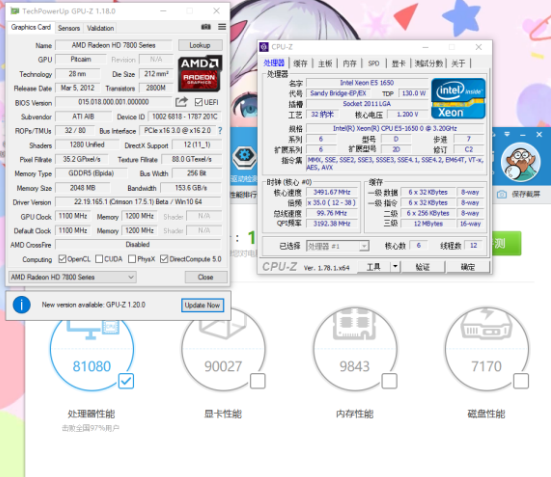Image resolution: width=551 pixels, height=477 pixels.
Task: Toggle the DirectCompute 5.0 checkbox
Action: (164, 259)
